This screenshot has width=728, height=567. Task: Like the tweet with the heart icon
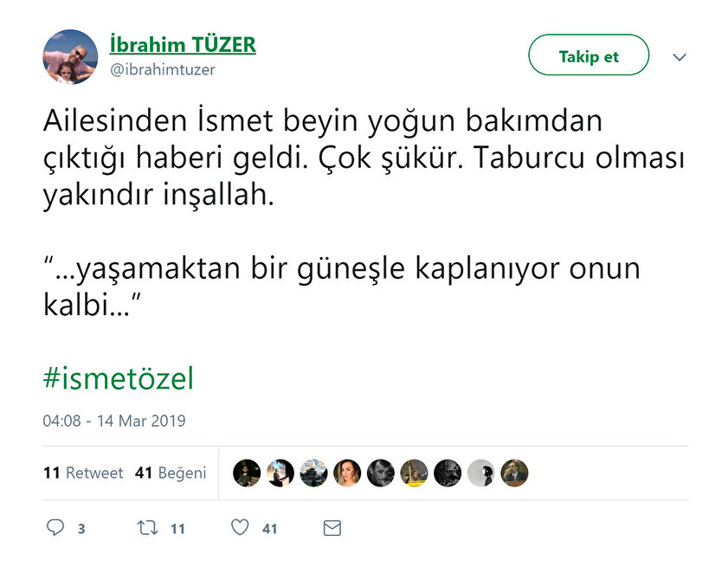(x=240, y=527)
